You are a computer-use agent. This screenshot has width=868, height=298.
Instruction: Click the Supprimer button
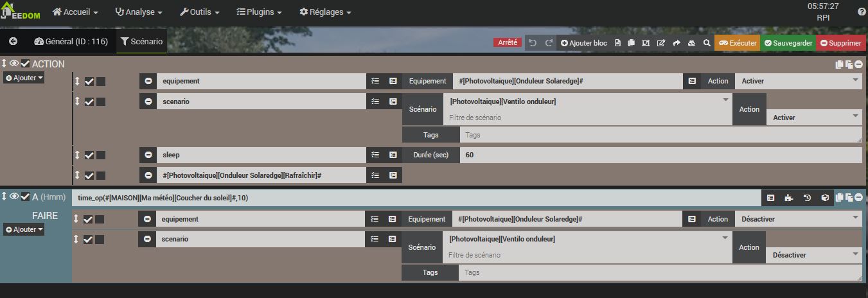pos(841,43)
